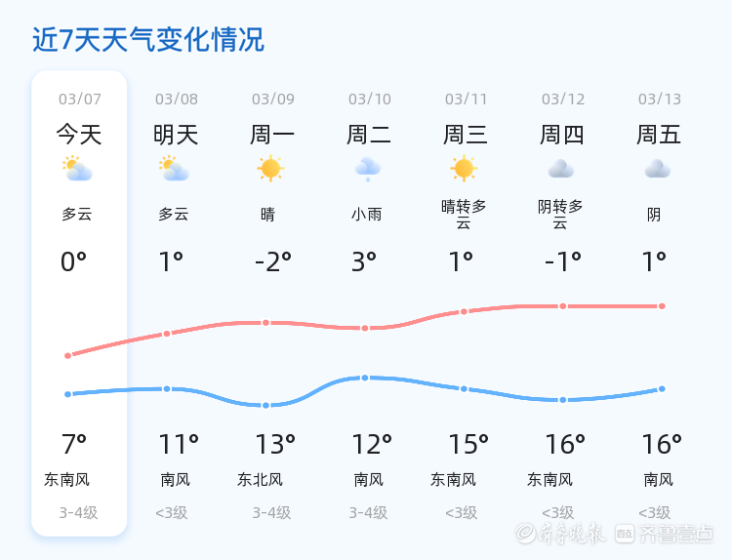Click the light rain icon under 周二

[x=368, y=170]
